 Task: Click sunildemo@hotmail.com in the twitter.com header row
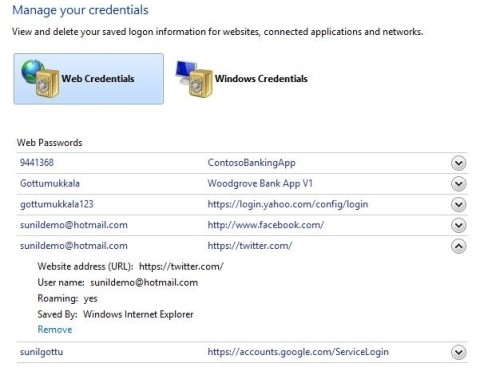[74, 246]
